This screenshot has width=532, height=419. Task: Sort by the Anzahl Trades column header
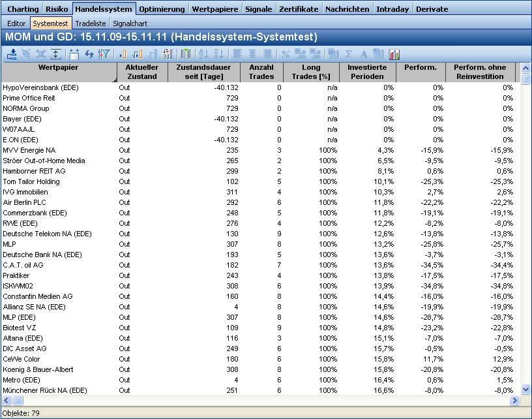click(261, 72)
